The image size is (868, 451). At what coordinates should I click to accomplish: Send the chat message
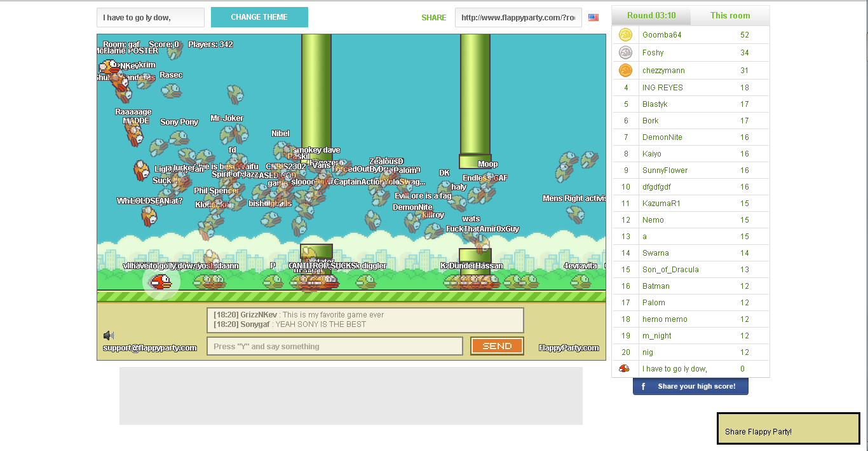click(497, 346)
